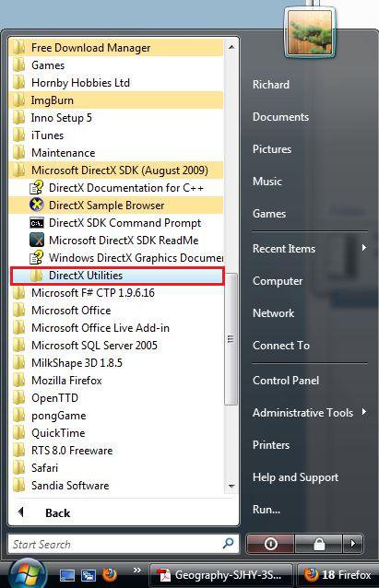379x588 pixels.
Task: Click the programs list scrollbar thumb
Action: coord(231,339)
